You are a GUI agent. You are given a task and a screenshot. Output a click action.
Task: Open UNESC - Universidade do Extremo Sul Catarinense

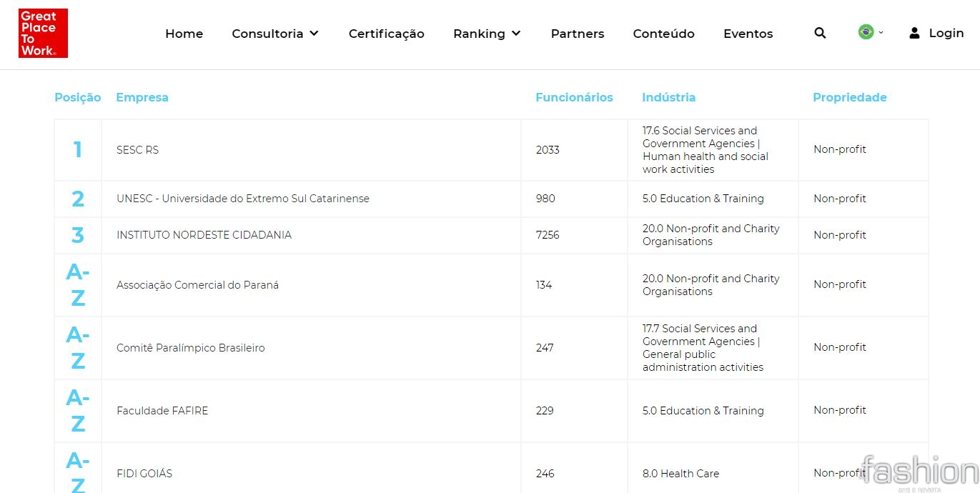tap(242, 199)
